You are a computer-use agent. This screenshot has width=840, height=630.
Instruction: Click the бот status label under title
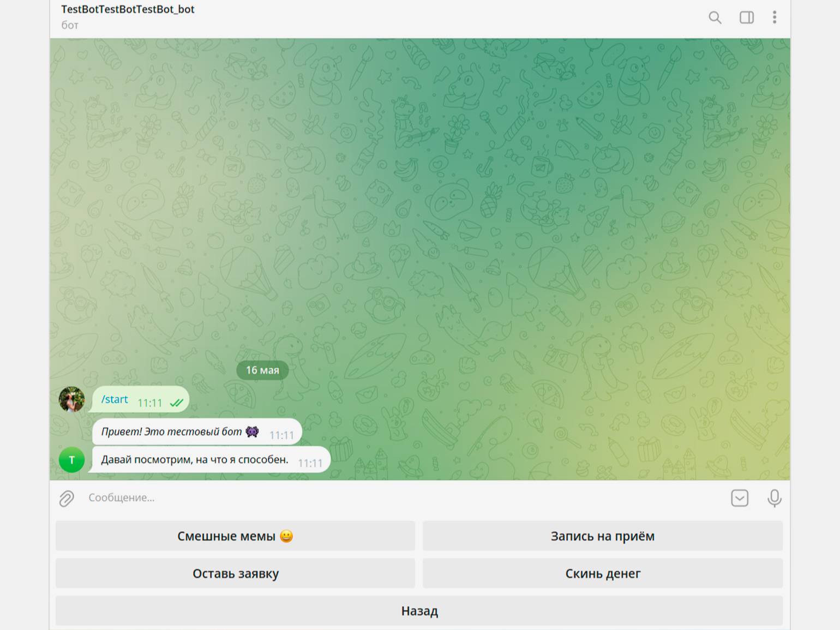coord(70,25)
